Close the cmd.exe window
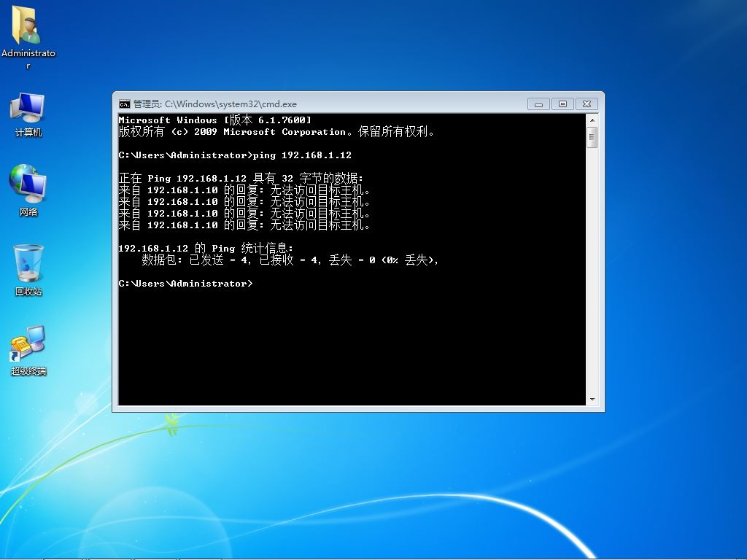The width and height of the screenshot is (747, 560). [x=587, y=104]
